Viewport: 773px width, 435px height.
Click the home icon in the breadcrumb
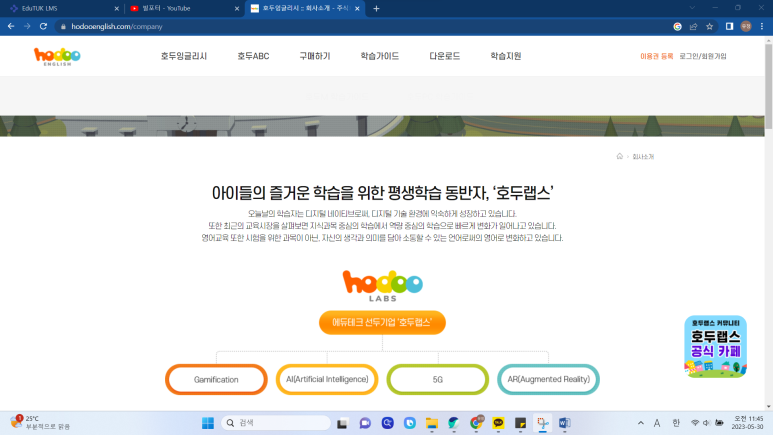(620, 156)
